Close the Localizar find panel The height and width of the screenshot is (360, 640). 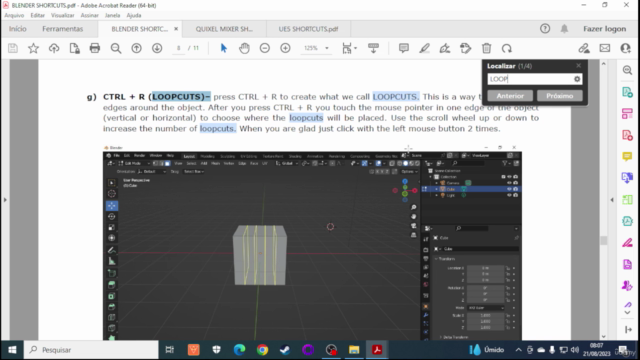tap(578, 66)
